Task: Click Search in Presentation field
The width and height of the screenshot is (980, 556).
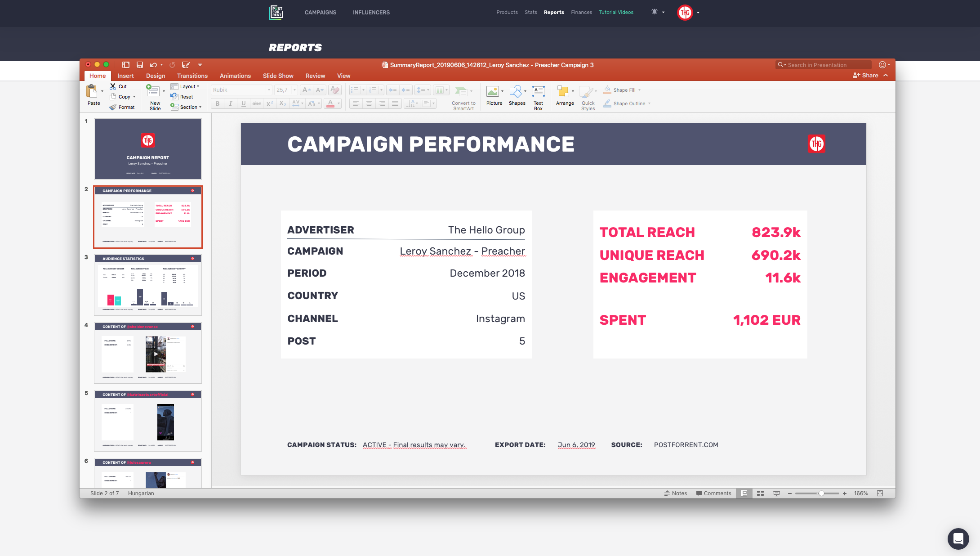Action: point(824,65)
